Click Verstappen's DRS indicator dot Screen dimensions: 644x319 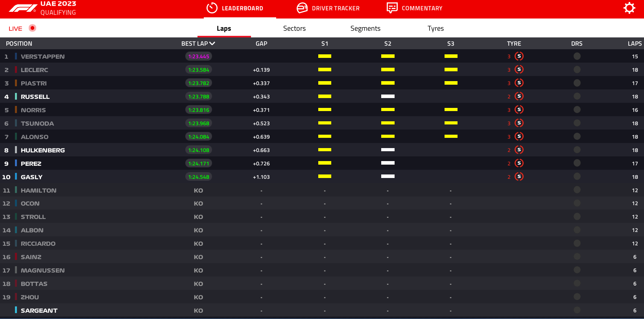tap(577, 56)
